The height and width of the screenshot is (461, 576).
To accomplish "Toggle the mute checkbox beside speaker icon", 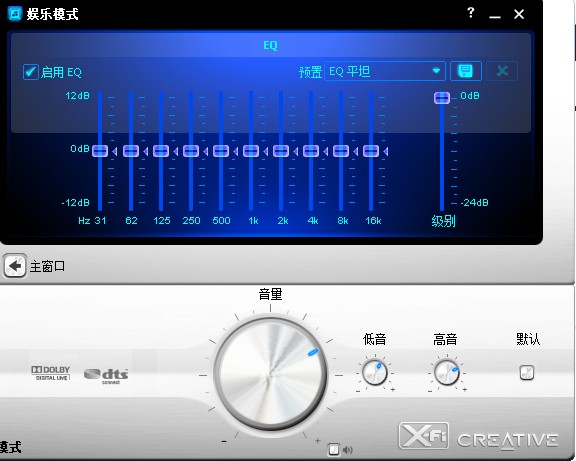I will tap(334, 449).
